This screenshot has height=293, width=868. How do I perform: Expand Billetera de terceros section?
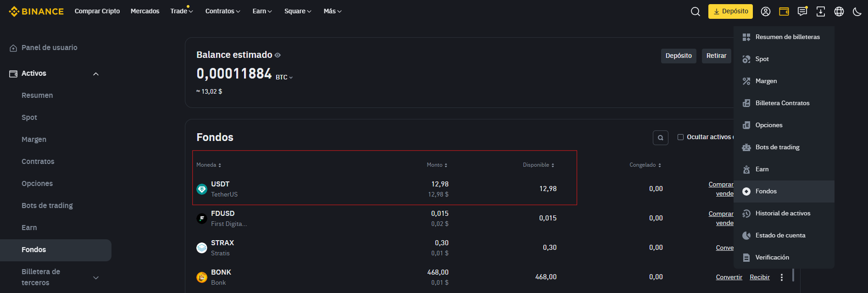[96, 278]
